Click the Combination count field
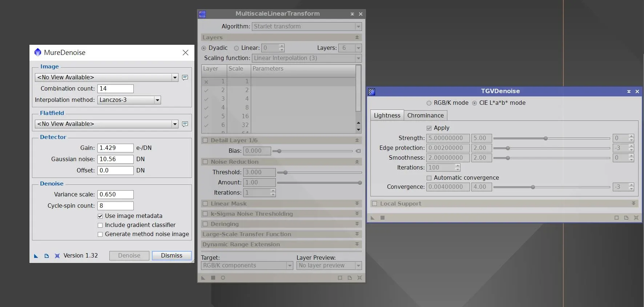The width and height of the screenshot is (644, 307). (x=116, y=89)
